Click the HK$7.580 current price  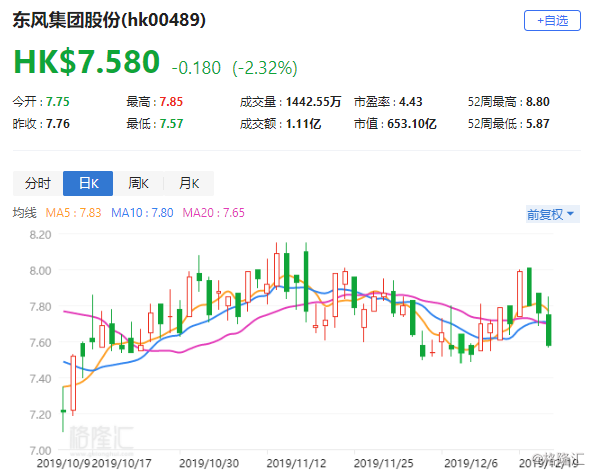tap(87, 62)
